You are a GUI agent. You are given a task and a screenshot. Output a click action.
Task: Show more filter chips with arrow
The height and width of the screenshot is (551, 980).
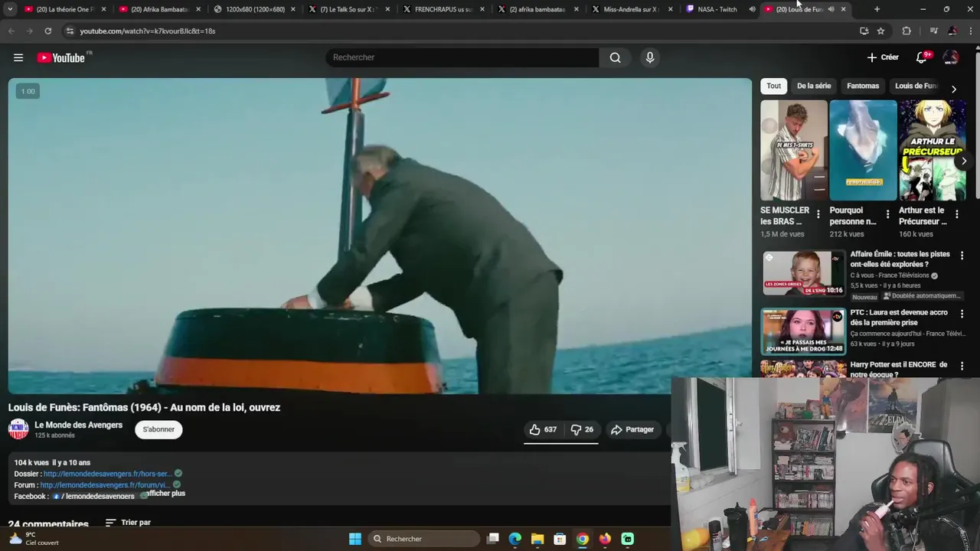(x=953, y=90)
